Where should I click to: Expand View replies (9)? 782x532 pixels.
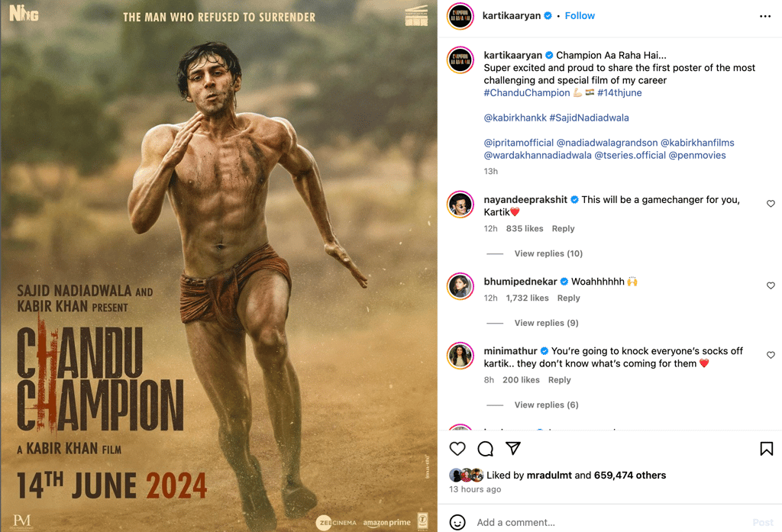tap(546, 323)
